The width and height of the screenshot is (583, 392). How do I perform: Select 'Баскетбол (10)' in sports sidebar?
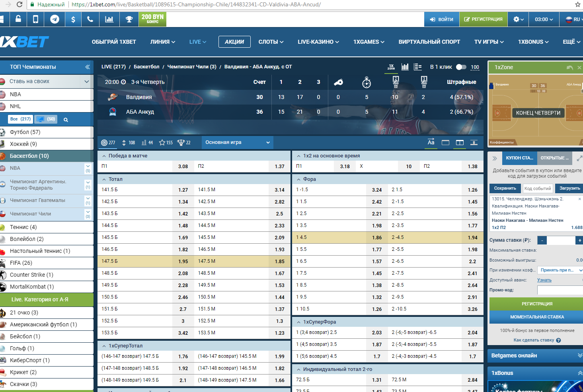coord(47,156)
